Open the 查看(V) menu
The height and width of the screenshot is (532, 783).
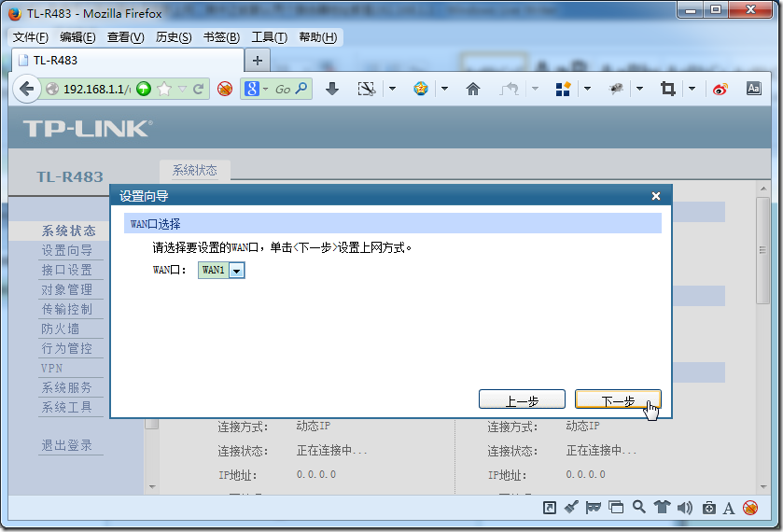tap(125, 37)
